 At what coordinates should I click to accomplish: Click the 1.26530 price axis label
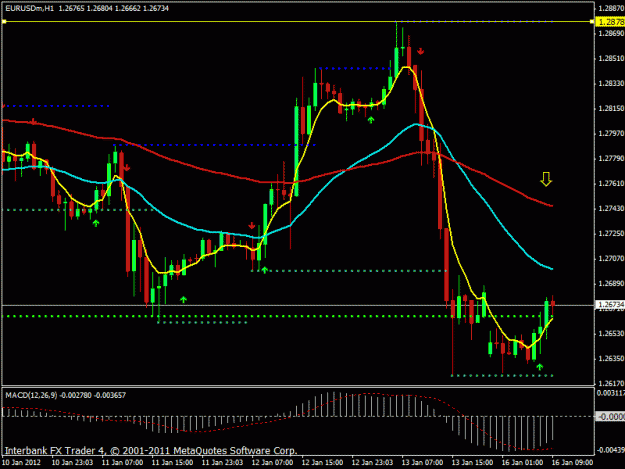(x=611, y=334)
